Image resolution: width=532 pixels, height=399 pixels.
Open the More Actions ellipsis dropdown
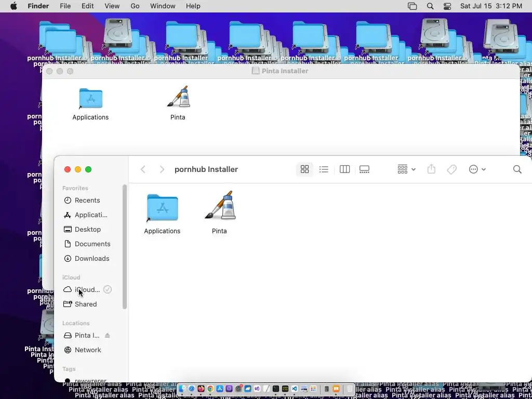(x=477, y=169)
